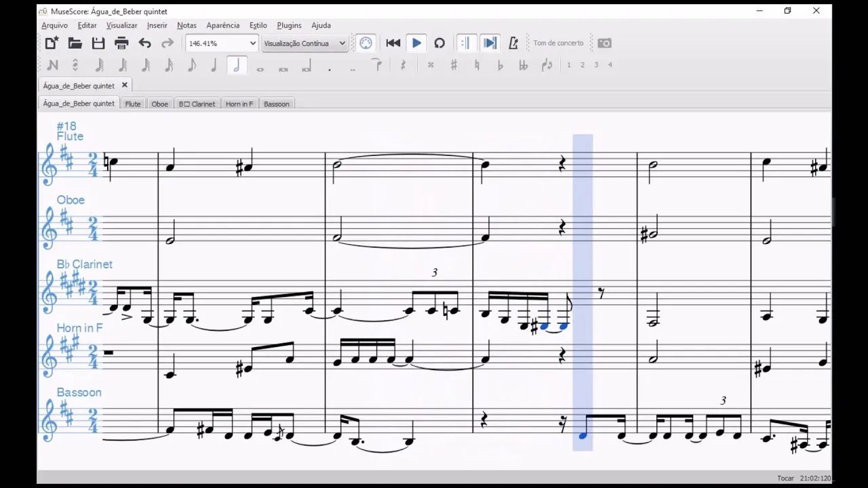Add a double augmentation dot

pyautogui.click(x=353, y=68)
